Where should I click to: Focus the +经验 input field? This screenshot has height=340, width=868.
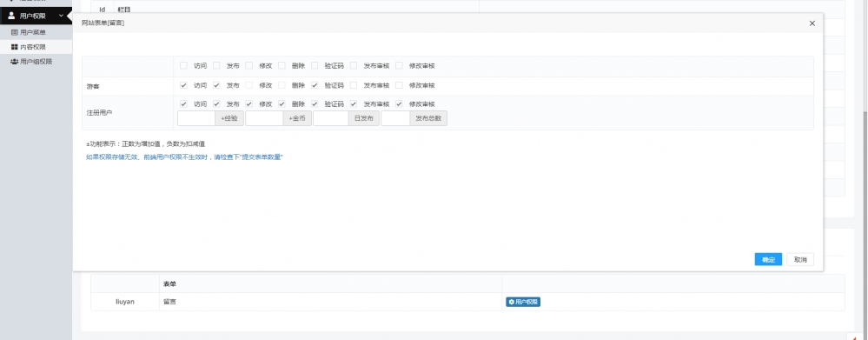[196, 118]
